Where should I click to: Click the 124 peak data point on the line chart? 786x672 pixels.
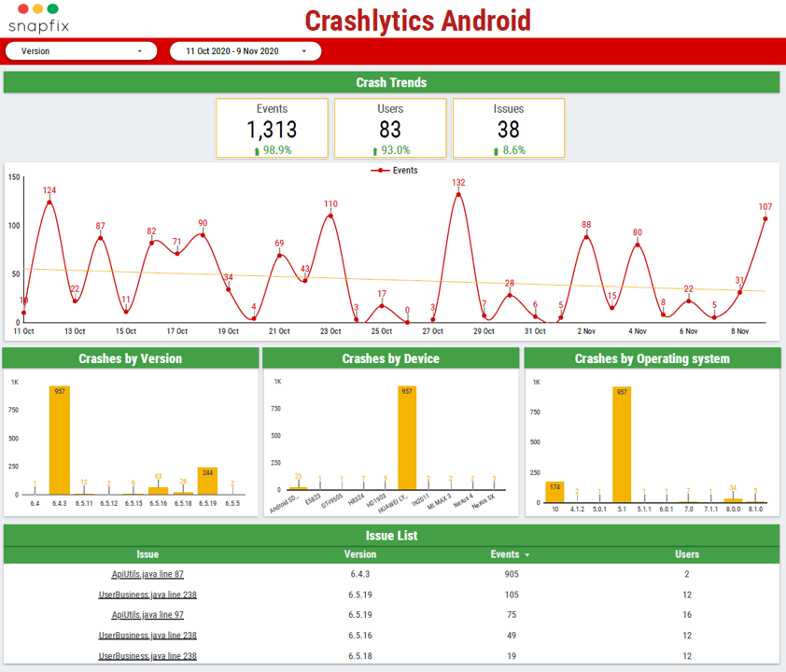[49, 202]
